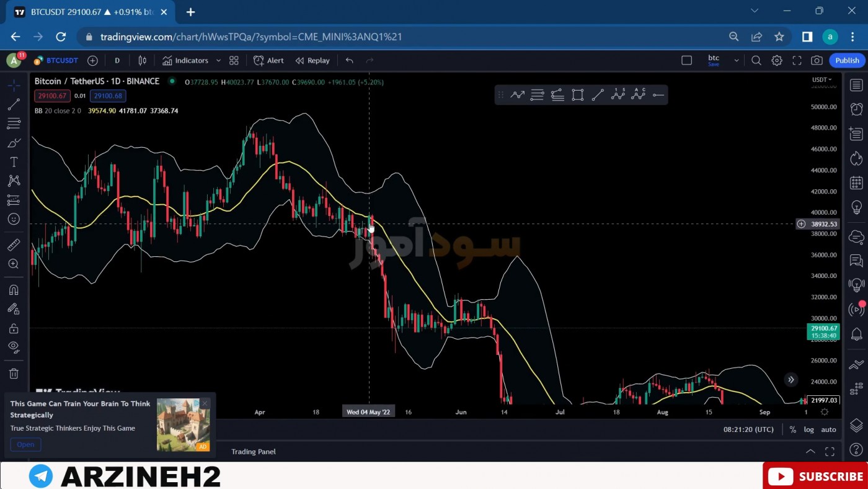Toggle log scale mode
This screenshot has height=489, width=868.
click(808, 429)
